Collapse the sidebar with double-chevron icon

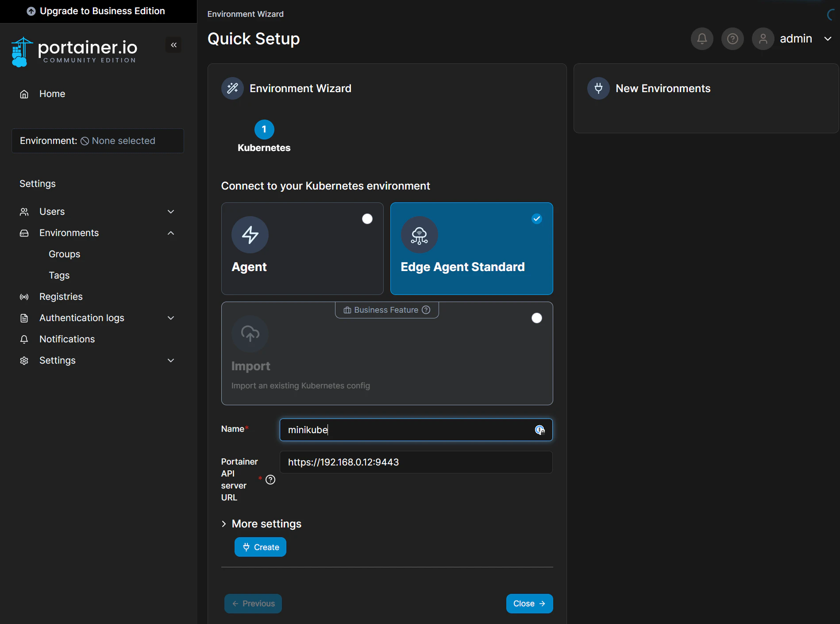click(173, 45)
